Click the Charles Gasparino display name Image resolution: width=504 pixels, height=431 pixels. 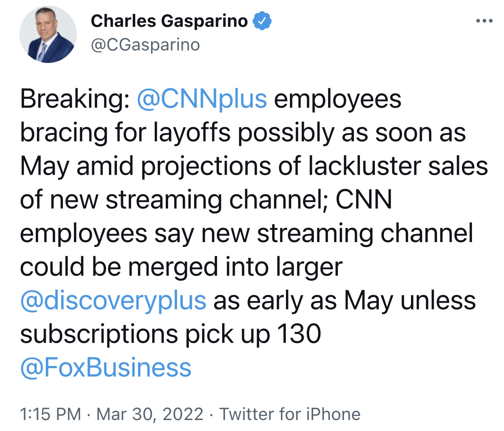point(169,21)
